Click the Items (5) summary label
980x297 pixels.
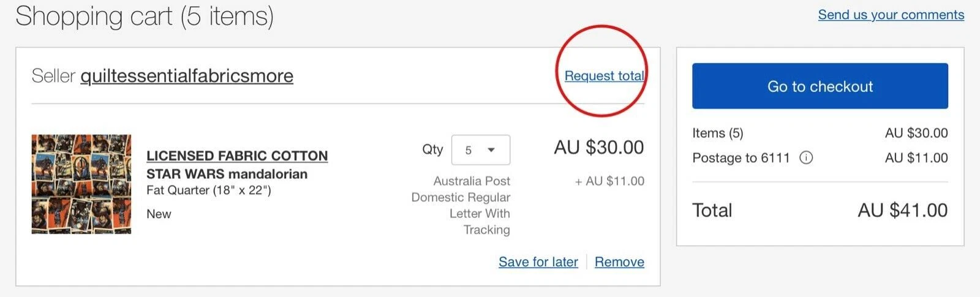point(718,133)
